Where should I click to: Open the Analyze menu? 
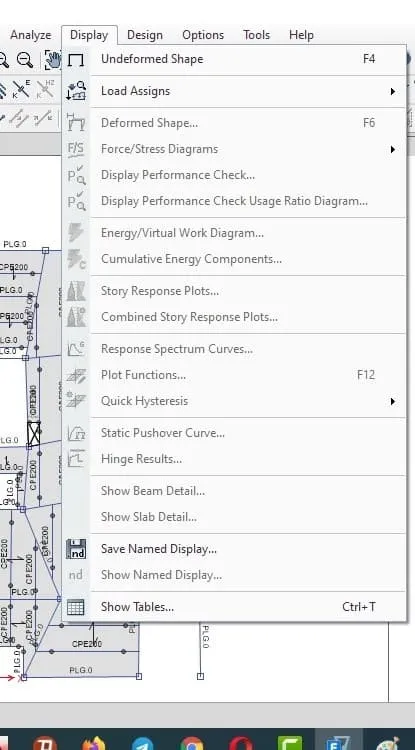31,35
